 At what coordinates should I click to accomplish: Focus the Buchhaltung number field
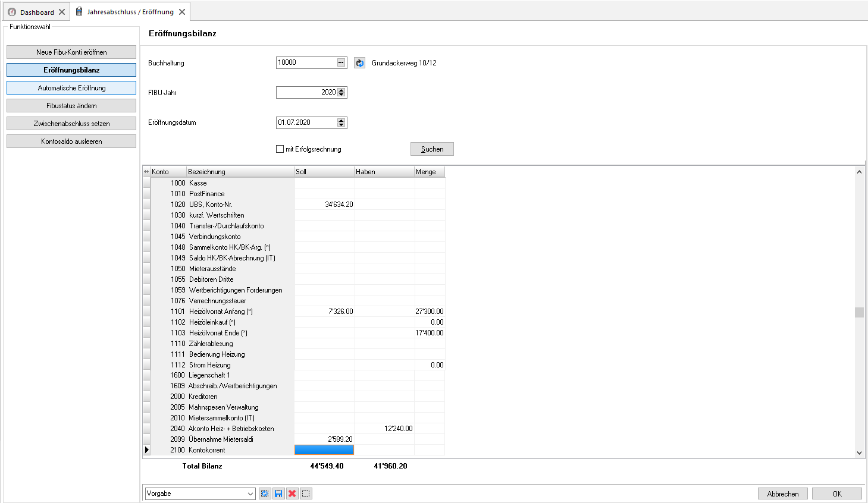click(306, 62)
